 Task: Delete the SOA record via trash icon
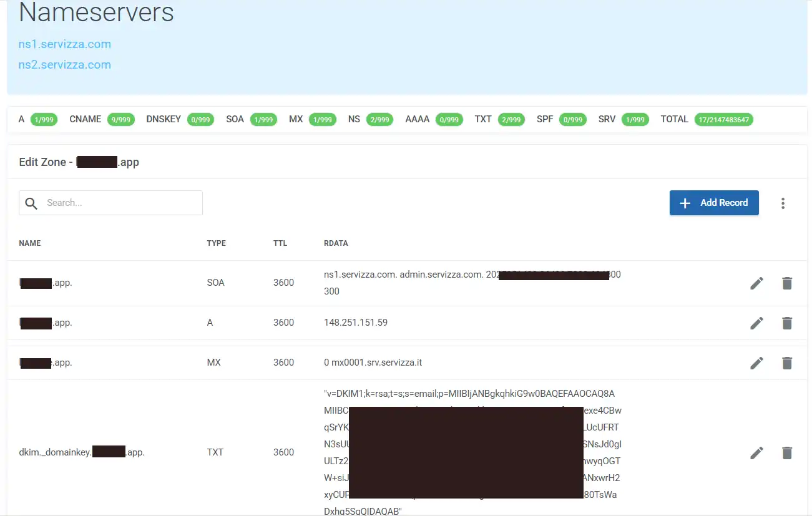click(787, 283)
